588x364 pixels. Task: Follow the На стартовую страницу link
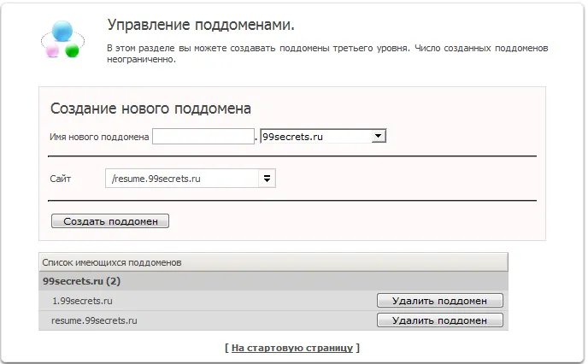pos(292,348)
